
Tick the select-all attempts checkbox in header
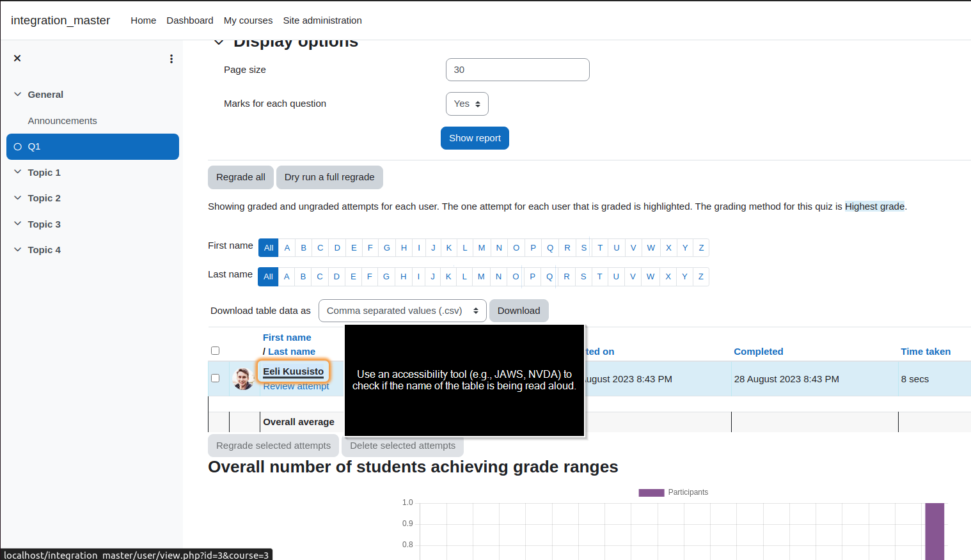[x=215, y=350]
